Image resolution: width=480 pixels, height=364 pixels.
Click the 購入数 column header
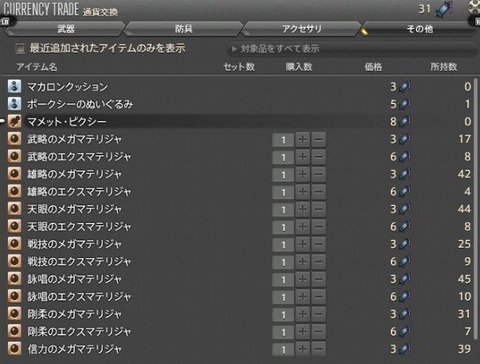tap(299, 67)
